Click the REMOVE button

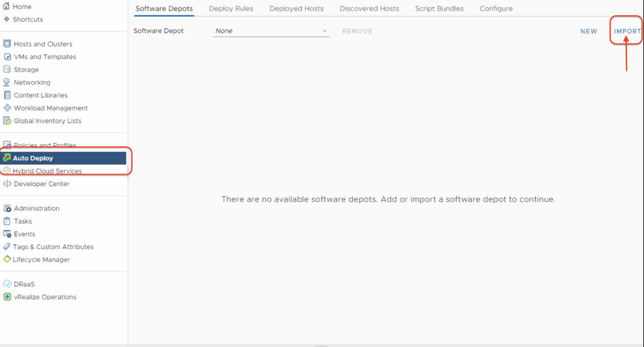coord(358,31)
